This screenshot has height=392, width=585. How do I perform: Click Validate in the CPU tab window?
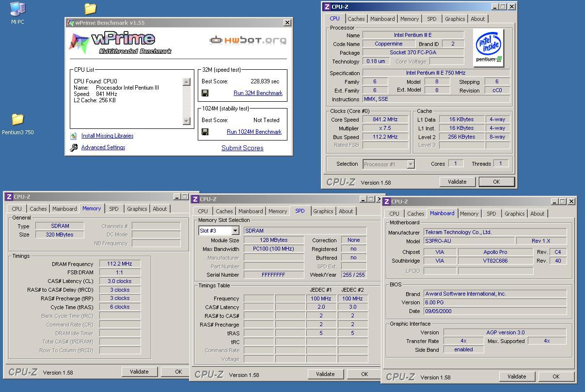coord(457,182)
